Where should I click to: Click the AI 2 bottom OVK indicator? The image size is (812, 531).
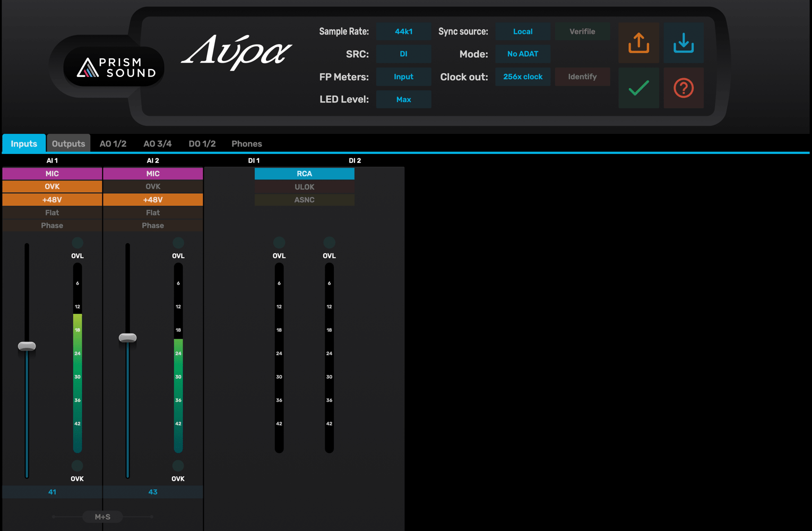coord(178,466)
